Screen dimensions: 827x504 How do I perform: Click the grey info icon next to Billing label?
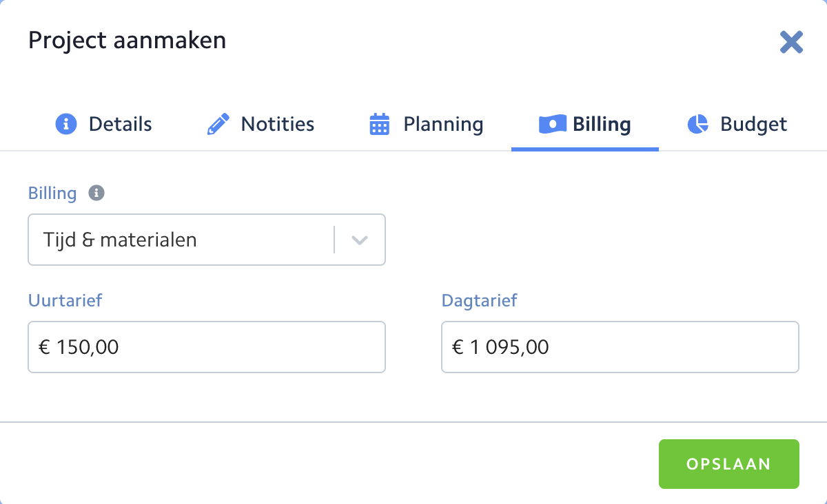[x=96, y=193]
